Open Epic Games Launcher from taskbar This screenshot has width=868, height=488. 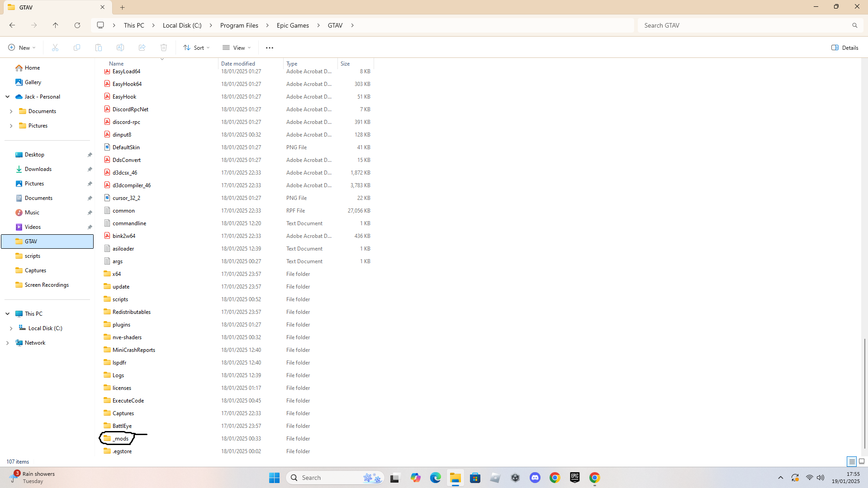[x=575, y=478]
